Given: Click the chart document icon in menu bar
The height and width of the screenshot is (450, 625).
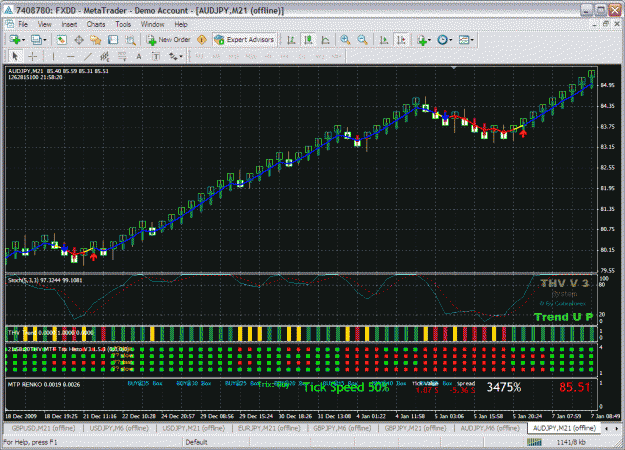Looking at the screenshot, I should click(x=10, y=24).
